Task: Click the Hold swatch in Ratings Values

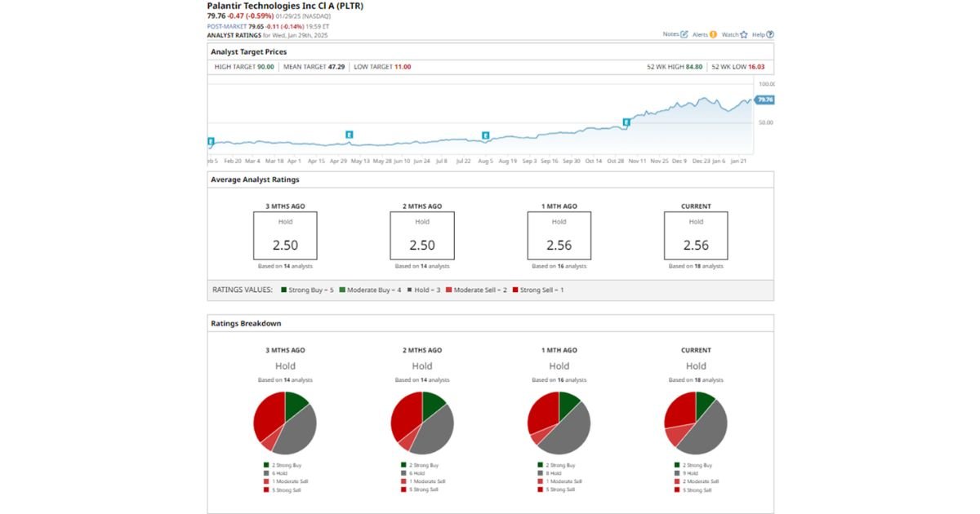Action: pos(409,290)
